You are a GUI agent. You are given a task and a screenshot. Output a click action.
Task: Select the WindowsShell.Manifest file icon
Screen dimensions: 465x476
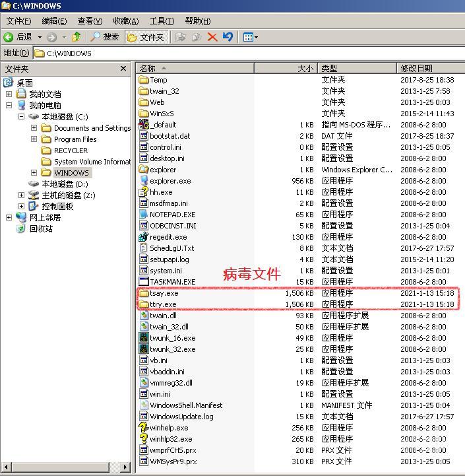144,405
